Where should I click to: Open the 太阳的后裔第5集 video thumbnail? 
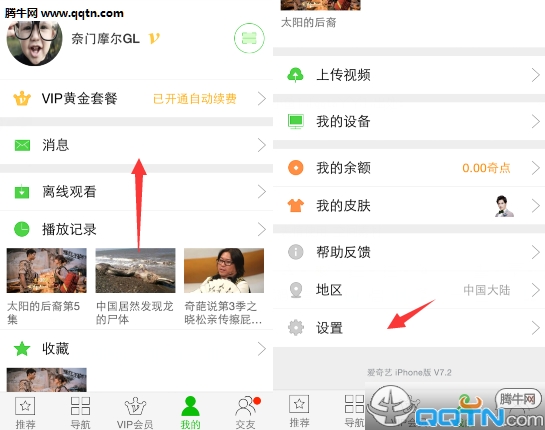47,270
